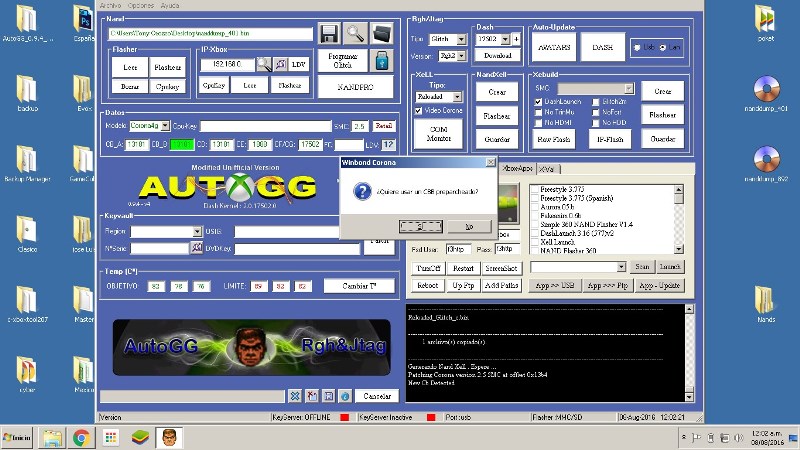Open the Photoshop shortcut on desktop
The image size is (800, 450).
tap(84, 18)
